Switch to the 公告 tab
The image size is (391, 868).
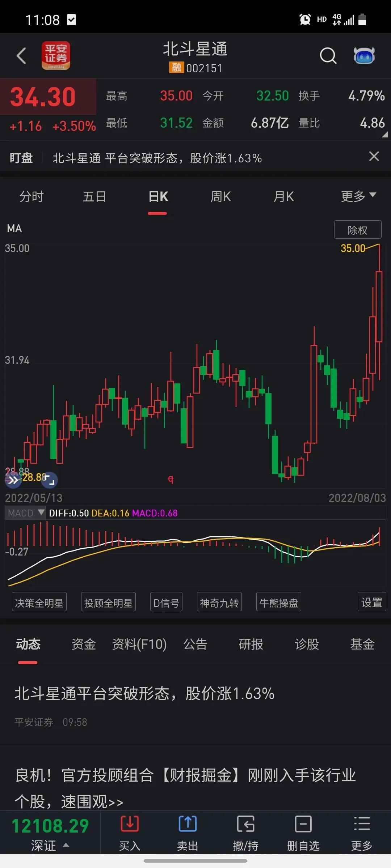(195, 644)
